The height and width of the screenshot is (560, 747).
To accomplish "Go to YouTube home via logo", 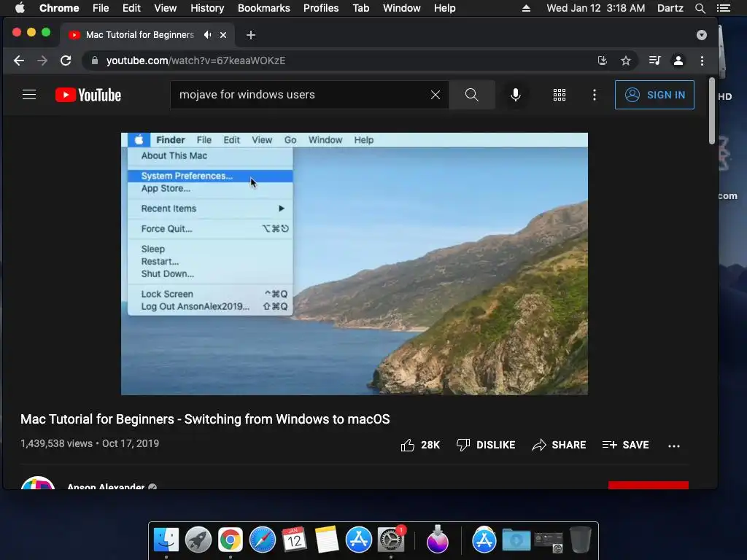I will [88, 95].
